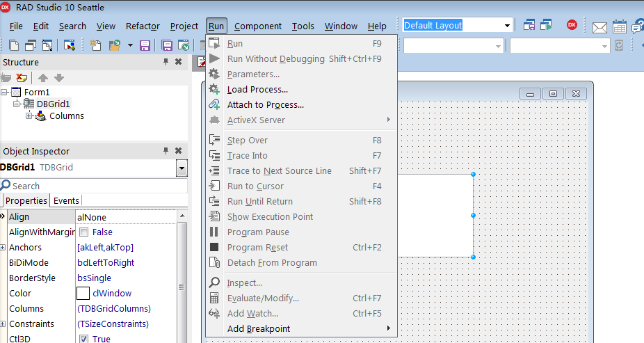Expand the Anchors property

click(x=3, y=247)
